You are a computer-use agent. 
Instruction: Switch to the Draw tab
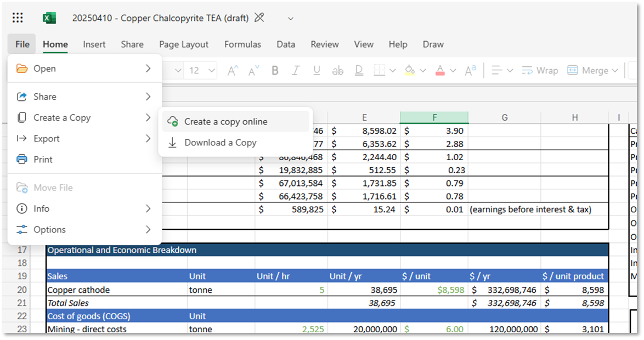pos(433,44)
